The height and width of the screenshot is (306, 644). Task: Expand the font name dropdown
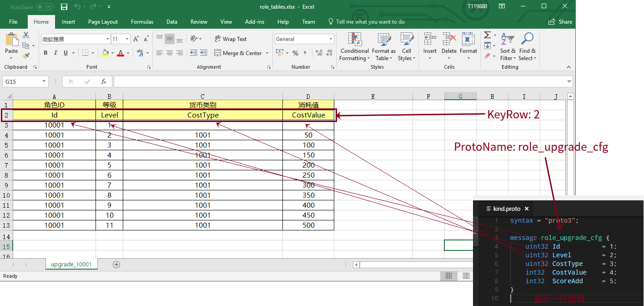pyautogui.click(x=107, y=39)
